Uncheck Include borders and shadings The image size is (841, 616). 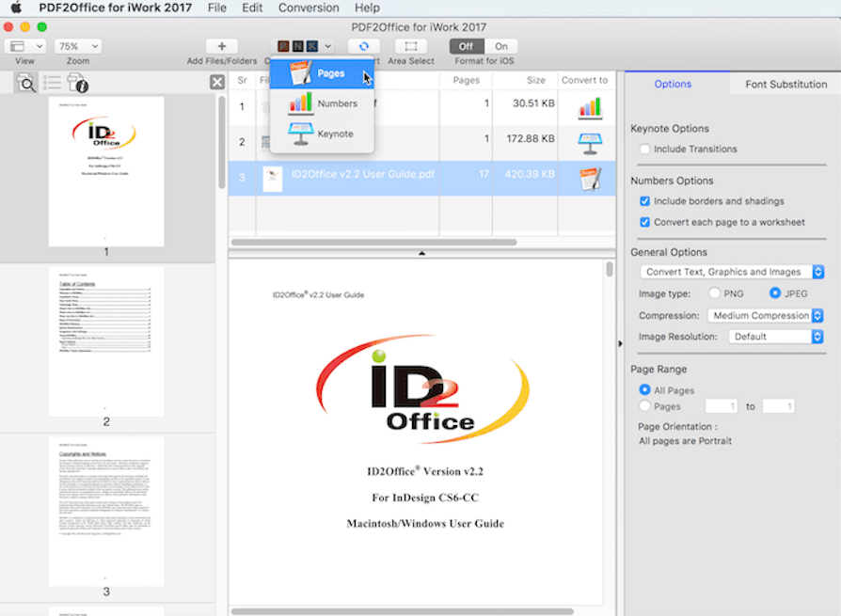(x=644, y=201)
